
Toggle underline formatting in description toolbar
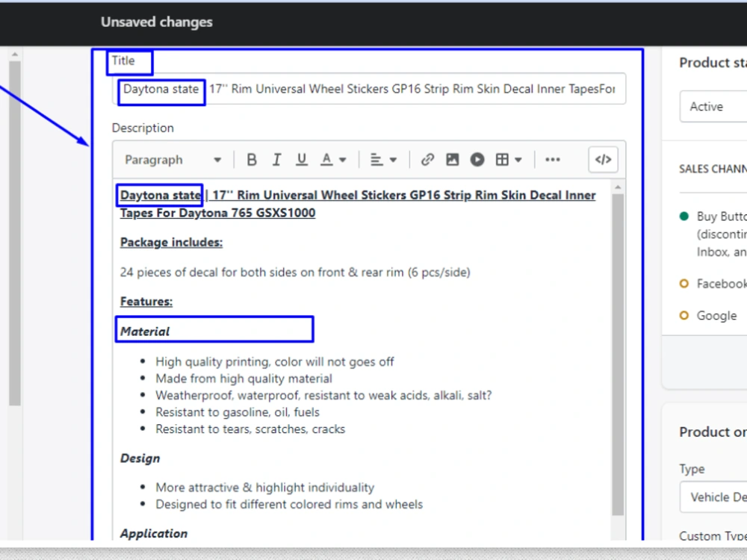[301, 160]
